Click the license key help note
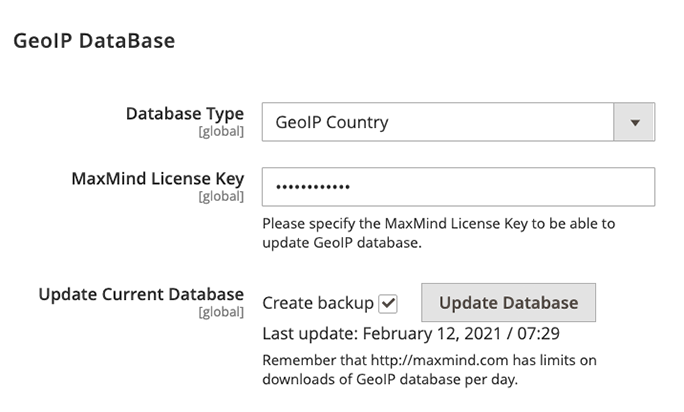 pos(438,232)
